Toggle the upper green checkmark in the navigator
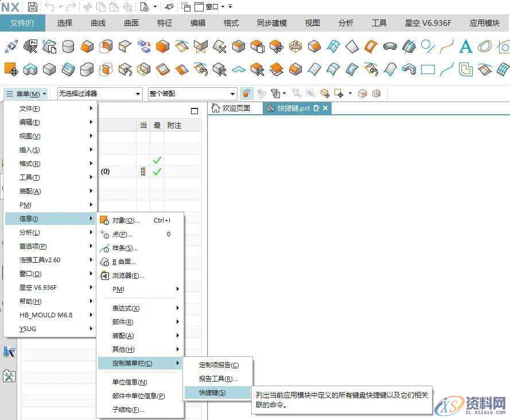Image resolution: width=510 pixels, height=420 pixels. [157, 160]
